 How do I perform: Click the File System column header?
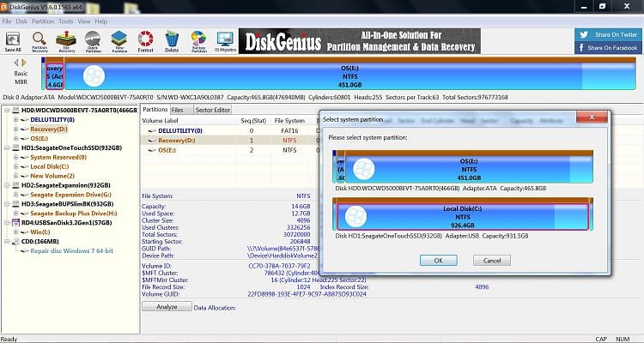(x=289, y=121)
